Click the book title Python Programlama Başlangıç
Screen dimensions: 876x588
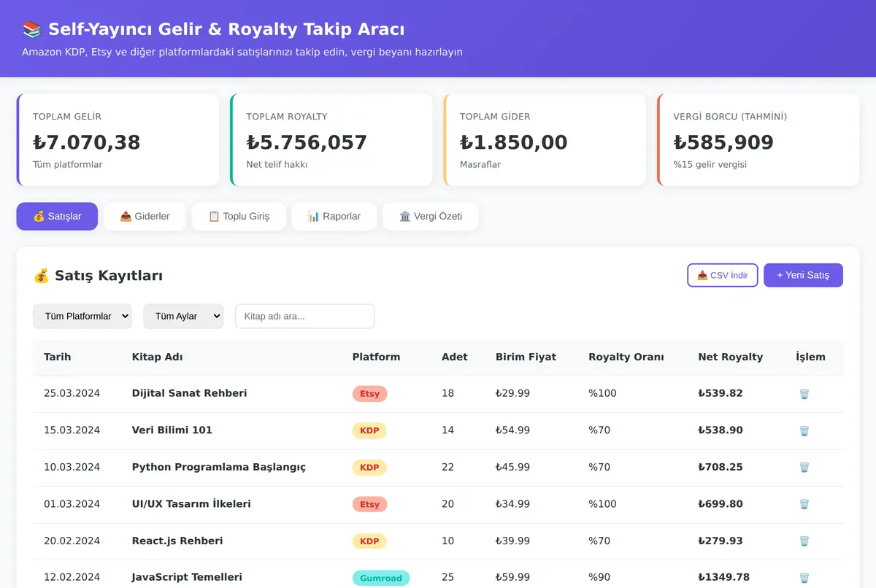pyautogui.click(x=218, y=467)
